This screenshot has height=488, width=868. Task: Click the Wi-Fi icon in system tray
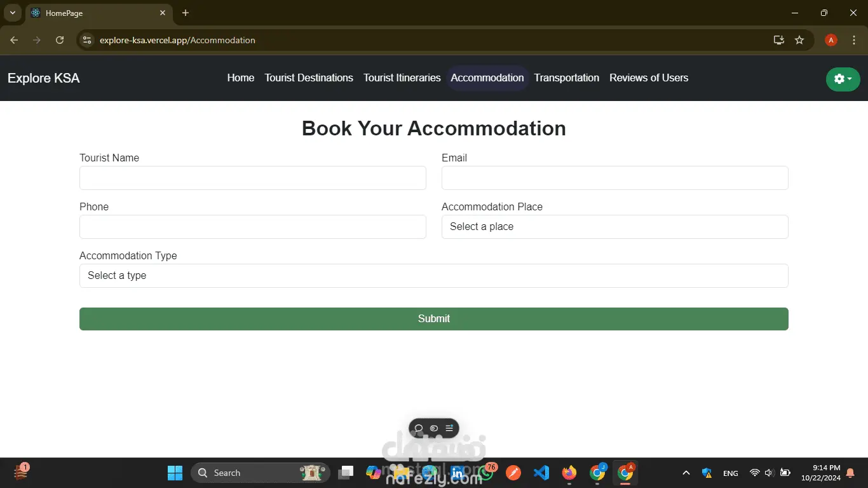[x=755, y=473]
